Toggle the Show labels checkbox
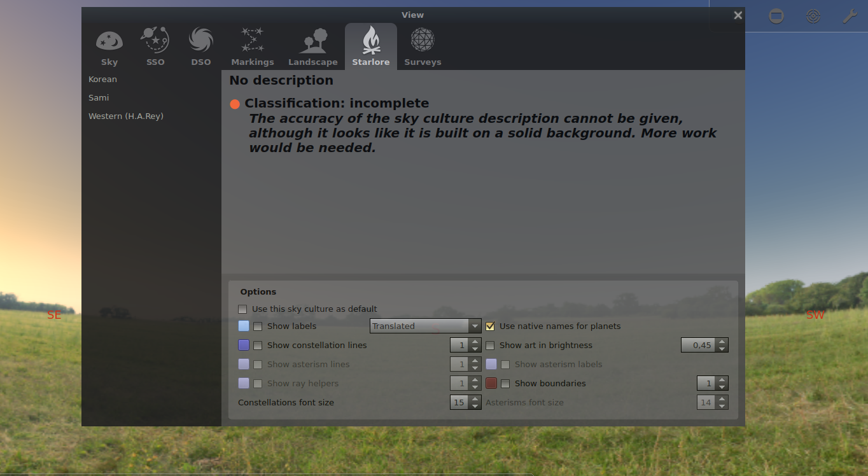The width and height of the screenshot is (868, 476). 258,326
